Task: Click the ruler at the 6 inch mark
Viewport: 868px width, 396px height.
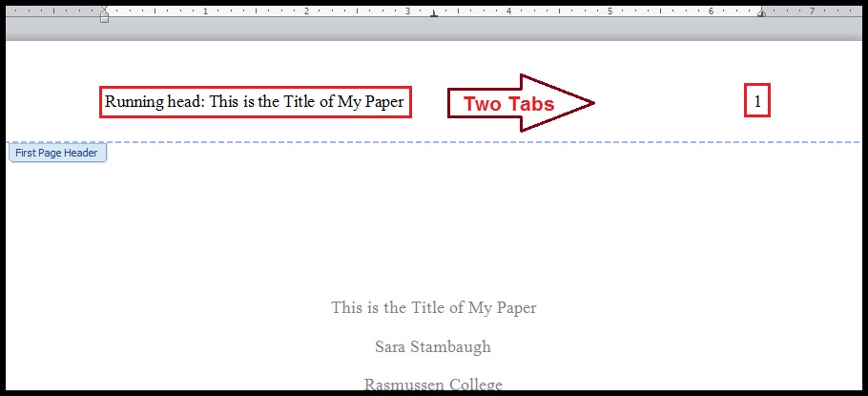Action: click(711, 11)
